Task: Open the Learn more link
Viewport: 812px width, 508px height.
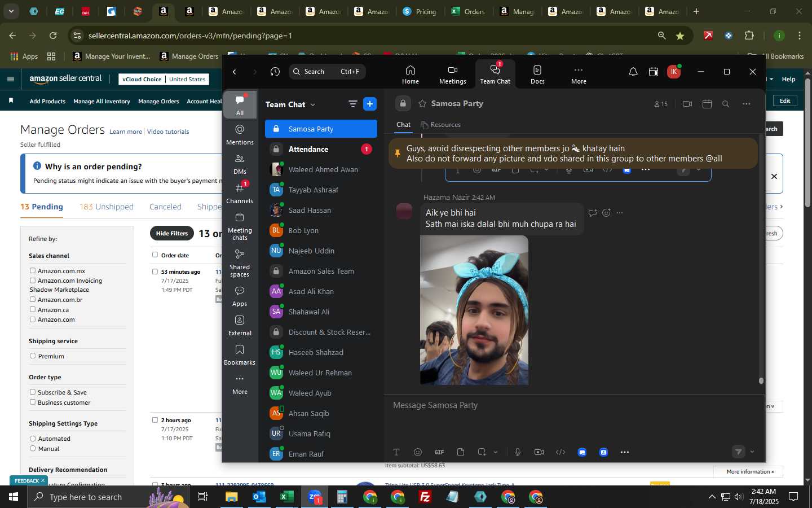Action: (126, 132)
